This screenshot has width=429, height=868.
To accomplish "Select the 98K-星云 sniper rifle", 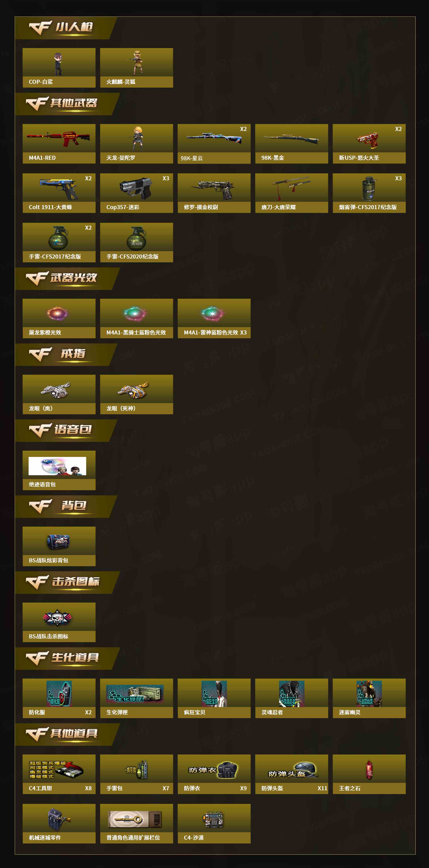I will [214, 144].
